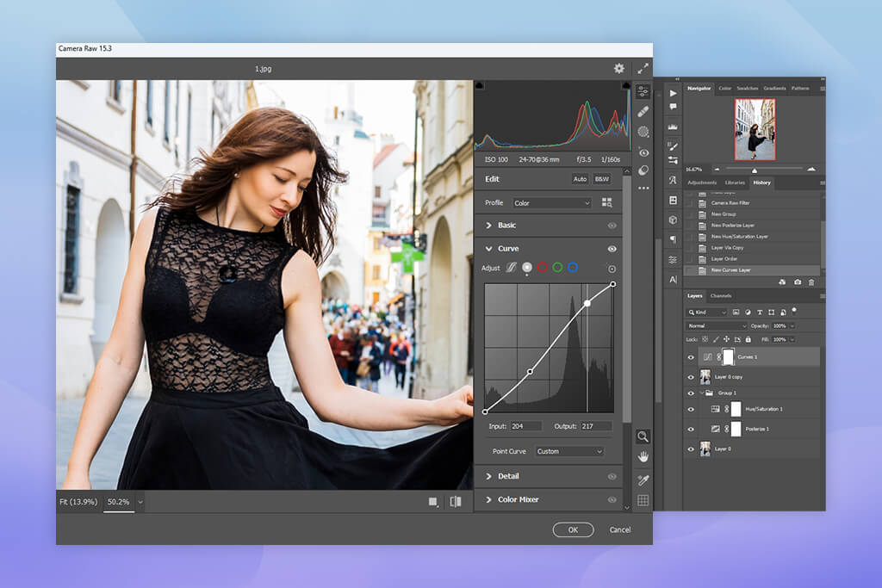Click create new snapshot camera icon in History
The image size is (882, 588).
pyautogui.click(x=797, y=282)
